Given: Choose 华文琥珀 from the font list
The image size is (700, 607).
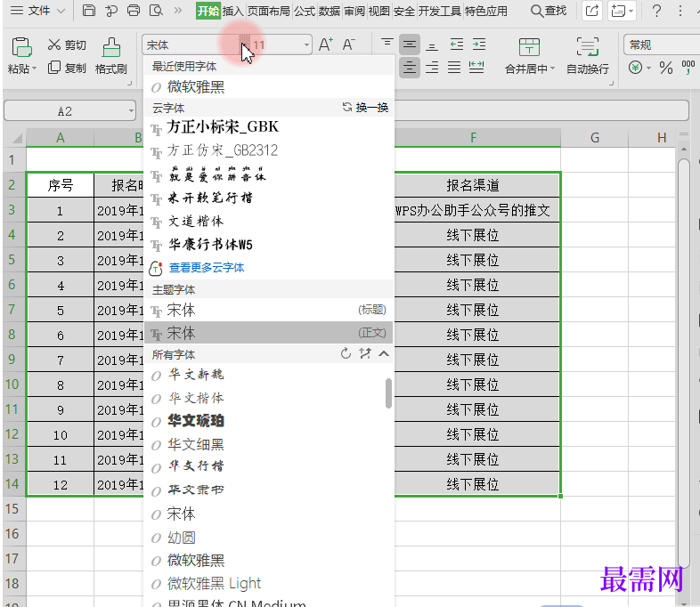Looking at the screenshot, I should pos(196,421).
